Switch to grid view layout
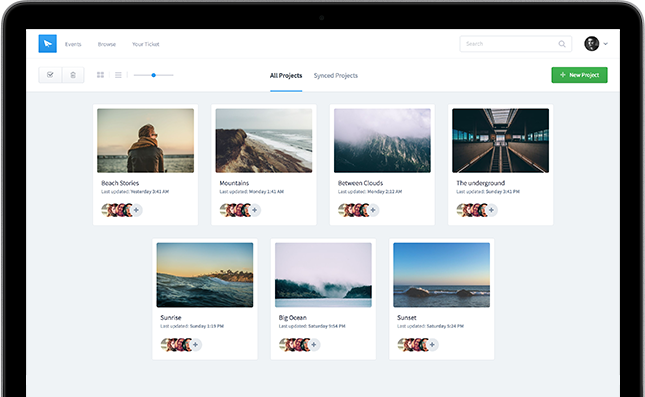 point(100,75)
